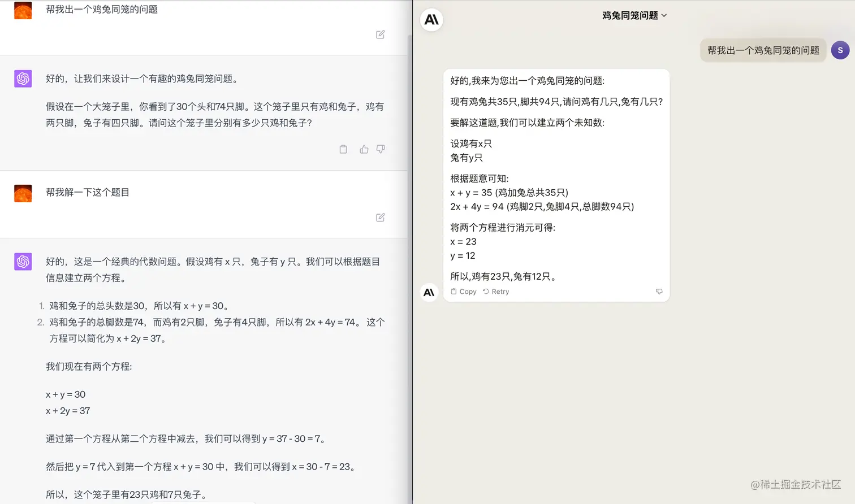The height and width of the screenshot is (504, 855).
Task: Select the user message bubble 帮我出一个鸡兔同笼的问题 in Claude
Action: [763, 50]
